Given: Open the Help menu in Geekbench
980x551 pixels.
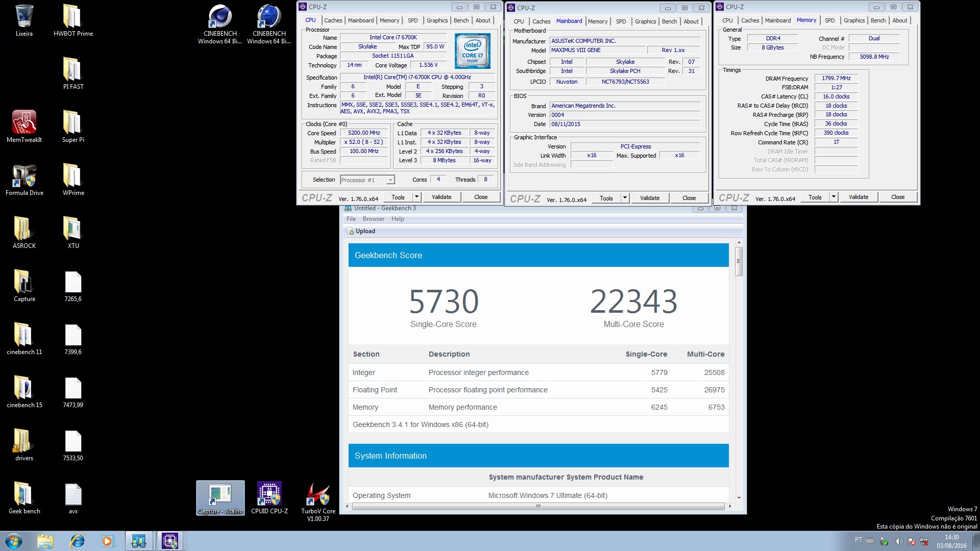Looking at the screenshot, I should pyautogui.click(x=398, y=219).
